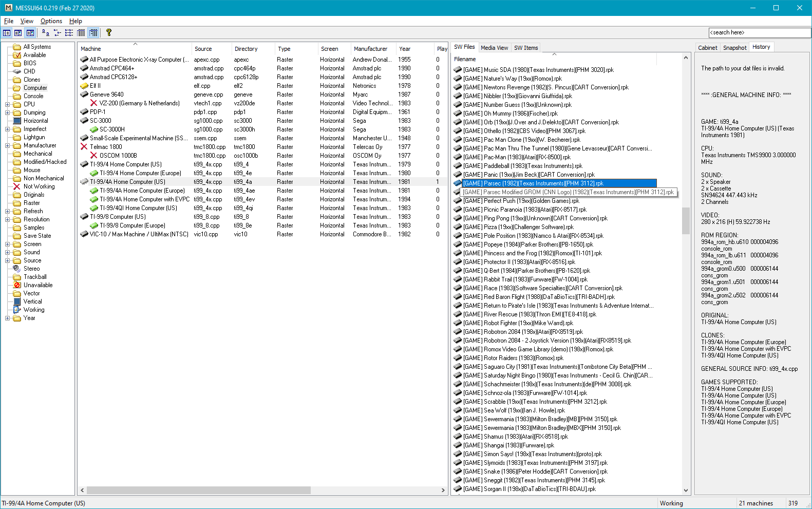Click the Mechanical filter icon

17,154
